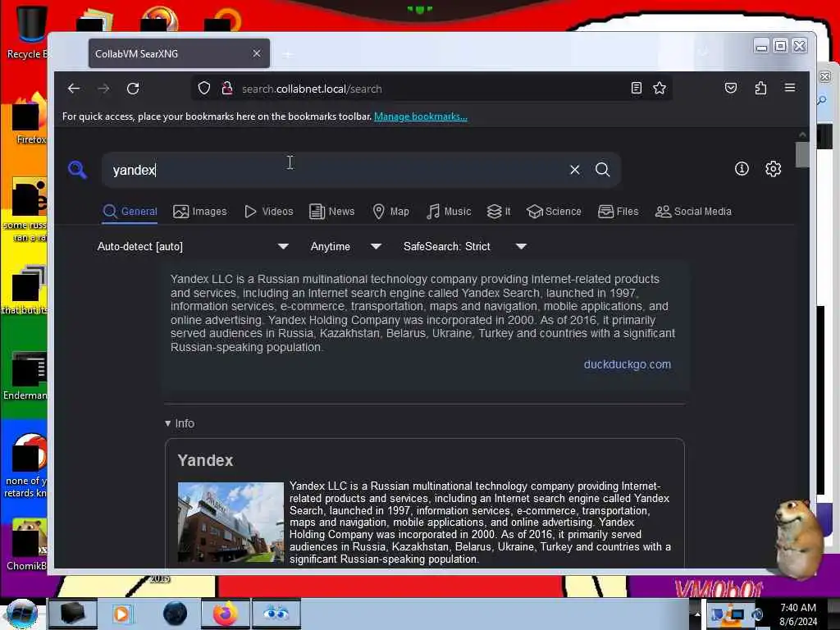
Task: Open the SafeSearch: Strict dropdown
Action: point(465,246)
